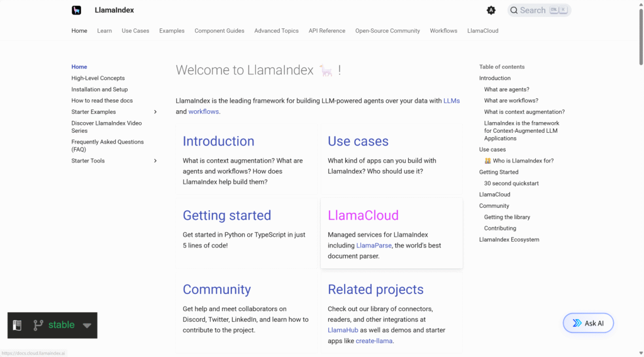Jump to Context-Augmented LLM Applications entry
The image size is (644, 357).
521,131
